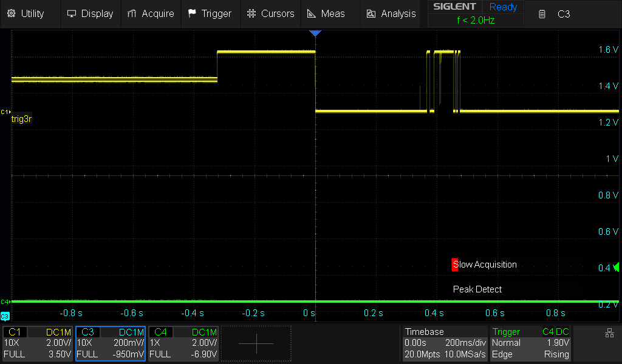This screenshot has height=364, width=622.
Task: Toggle the C4 channel info box
Action: tap(183, 343)
